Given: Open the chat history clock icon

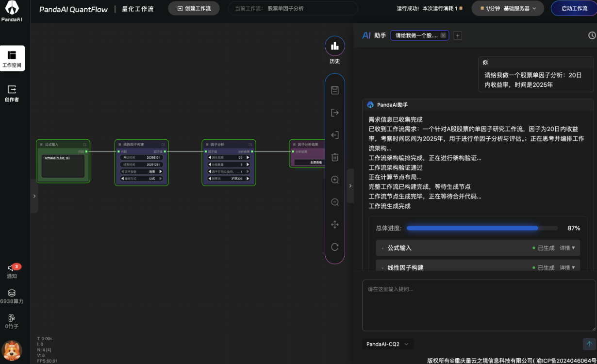Looking at the screenshot, I should point(592,35).
